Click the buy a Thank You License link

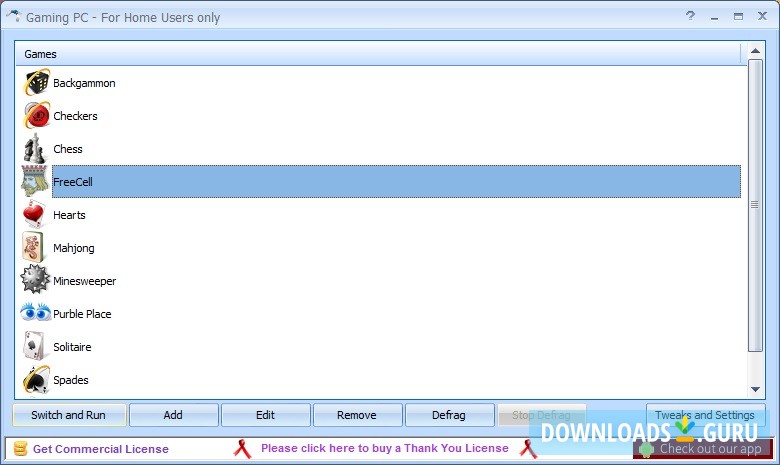pyautogui.click(x=385, y=448)
